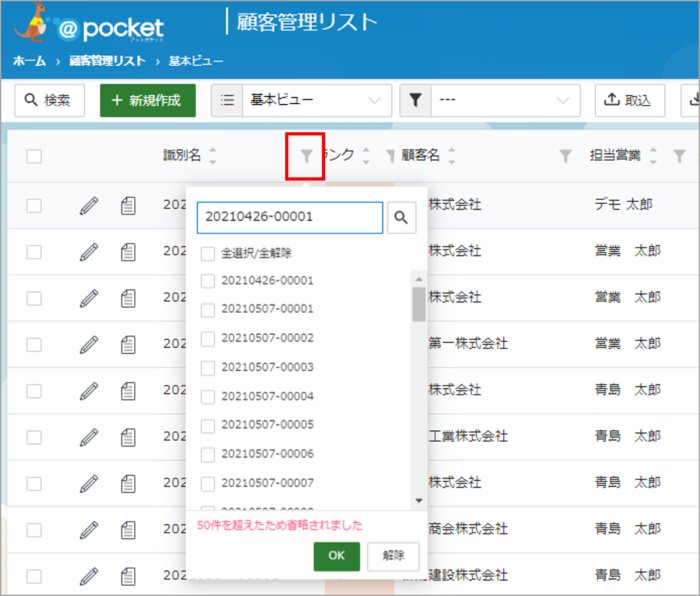Viewport: 700px width, 596px height.
Task: Confirm filter with OK button
Action: pyautogui.click(x=337, y=556)
